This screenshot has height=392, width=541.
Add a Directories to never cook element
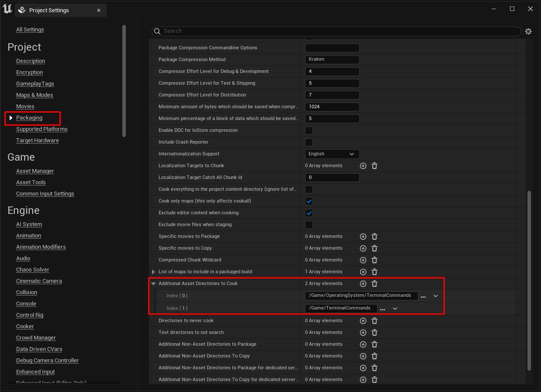click(363, 321)
